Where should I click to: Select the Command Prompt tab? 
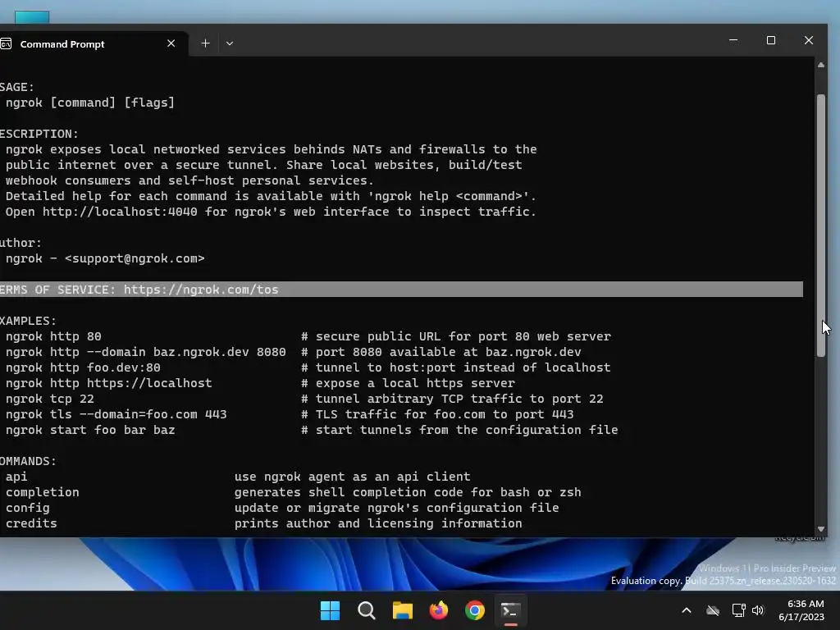(92, 44)
